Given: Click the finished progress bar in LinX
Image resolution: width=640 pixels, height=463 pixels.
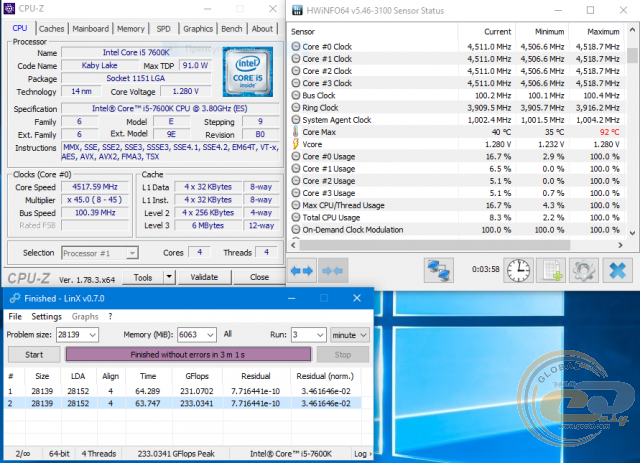Looking at the screenshot, I should 188,354.
